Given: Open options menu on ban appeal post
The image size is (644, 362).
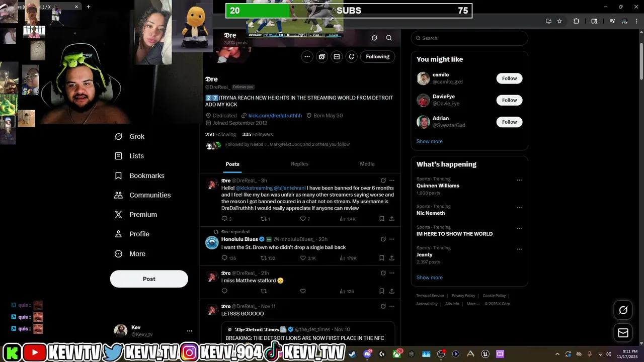Looking at the screenshot, I should coord(392,180).
